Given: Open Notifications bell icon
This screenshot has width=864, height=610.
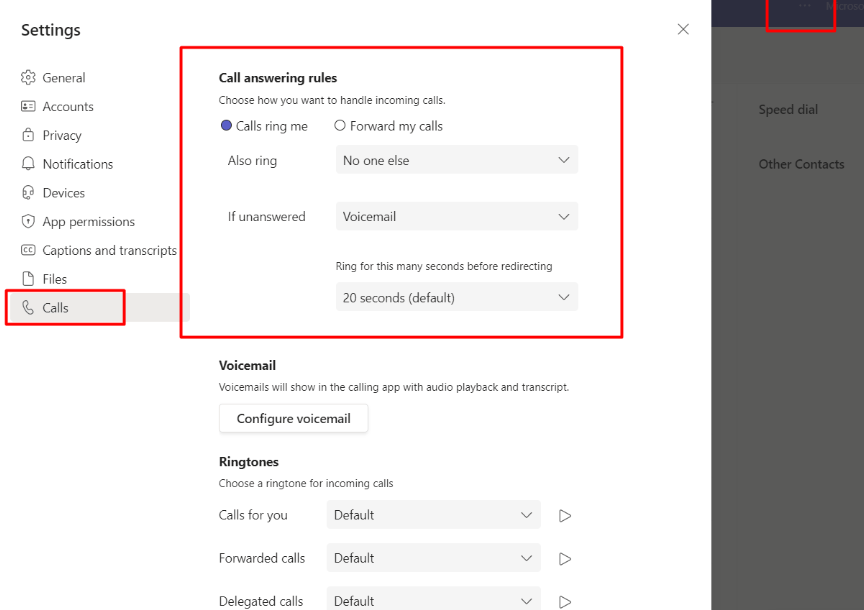Looking at the screenshot, I should (28, 164).
